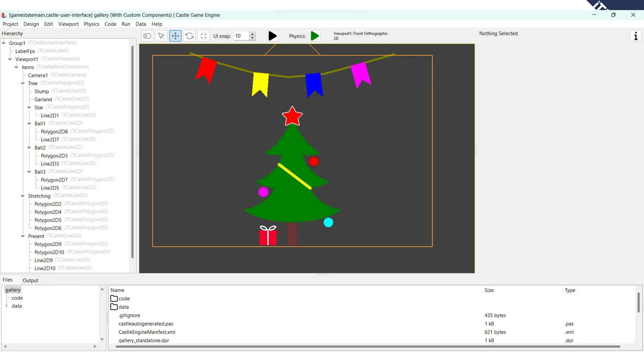
Task: Open the code folder in file list
Action: point(124,299)
